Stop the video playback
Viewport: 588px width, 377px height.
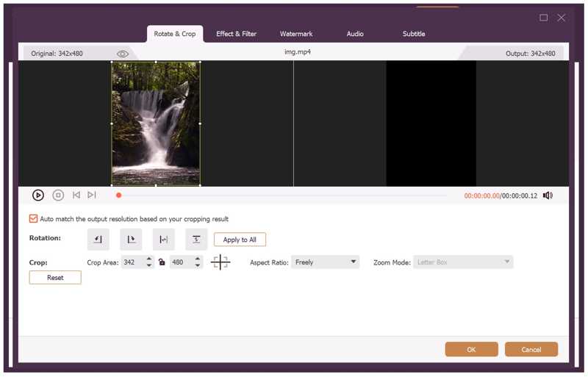click(x=58, y=195)
